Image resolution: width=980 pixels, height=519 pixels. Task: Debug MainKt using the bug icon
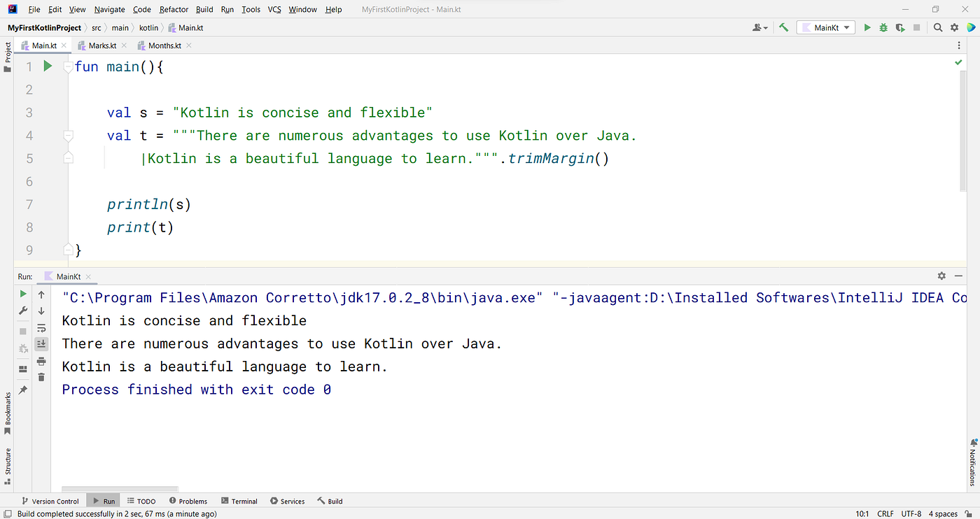tap(883, 27)
